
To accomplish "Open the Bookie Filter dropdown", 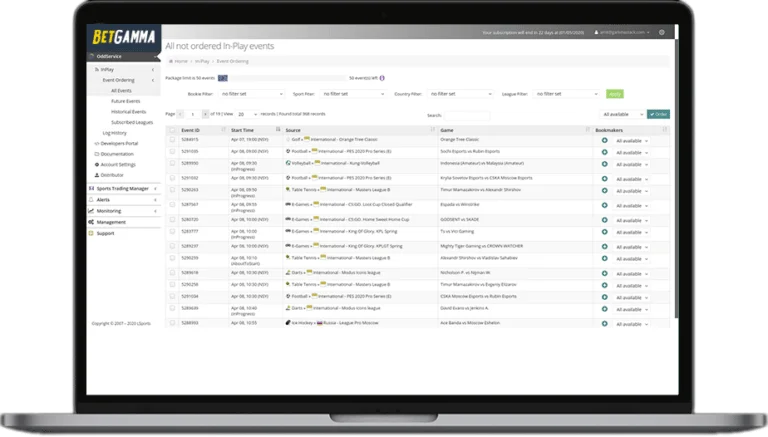I will point(252,94).
